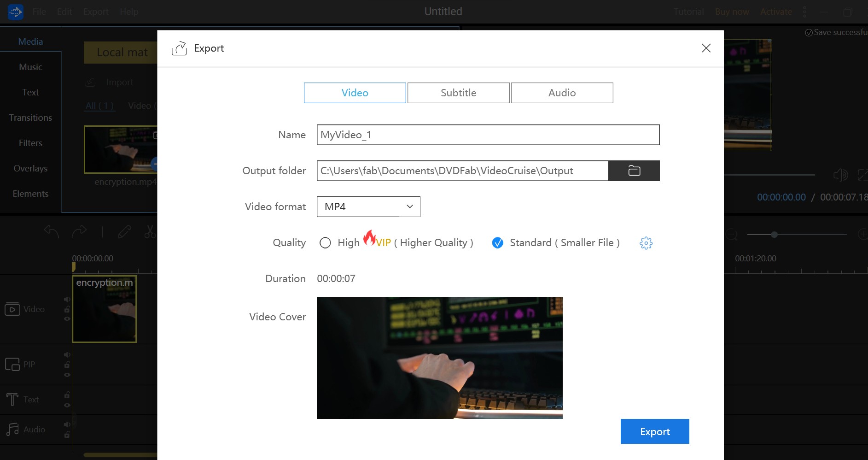Click the timeline horizontal scrollbar
Image resolution: width=868 pixels, height=460 pixels.
(x=120, y=455)
